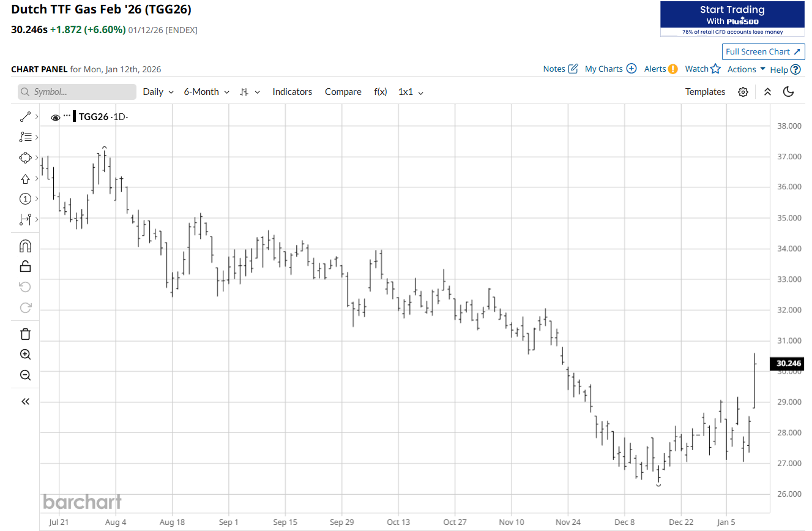Toggle TGG26 series visibility eye
The height and width of the screenshot is (531, 812).
56,117
